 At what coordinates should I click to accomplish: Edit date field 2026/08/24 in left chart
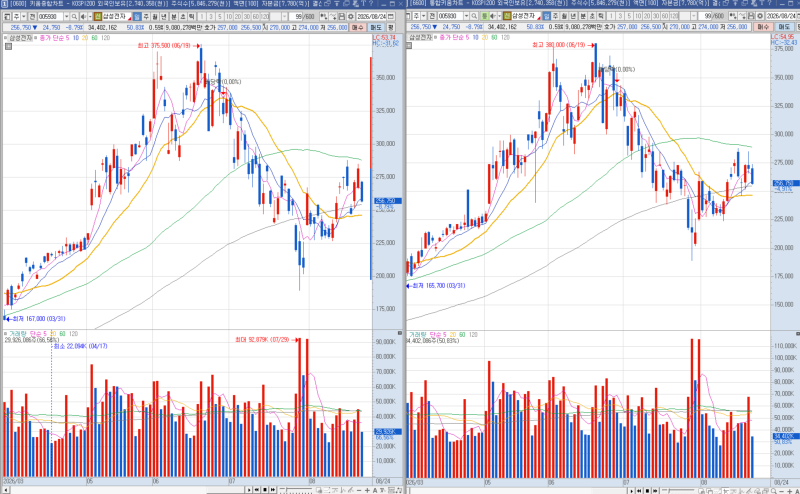tap(371, 16)
